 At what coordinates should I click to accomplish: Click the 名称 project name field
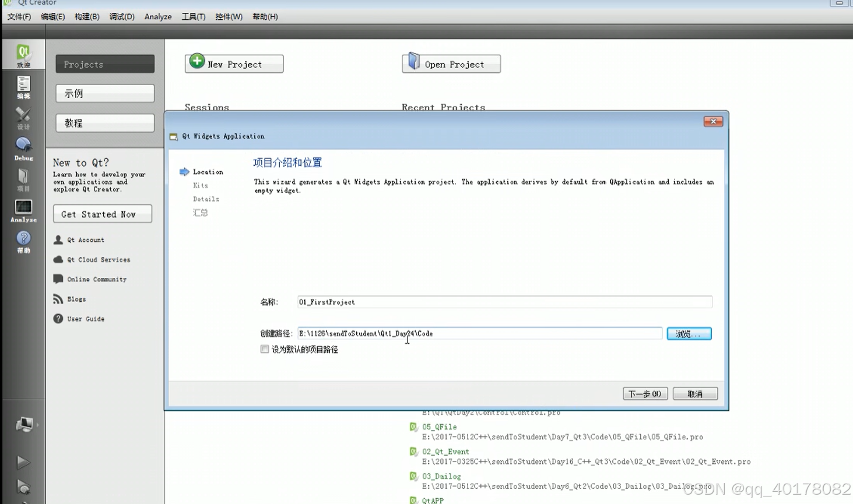tap(505, 302)
